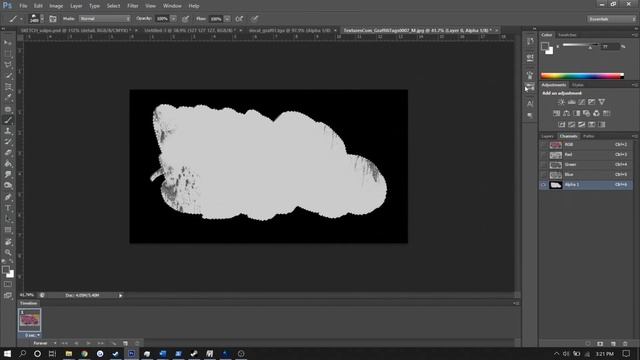Screen dimensions: 640x360
Task: Switch to the Layers panel tab
Action: click(547, 136)
